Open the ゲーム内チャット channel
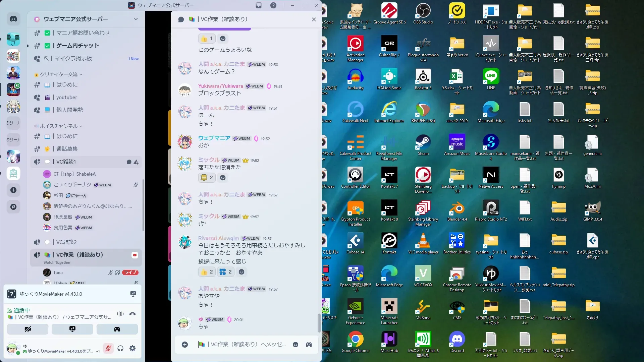This screenshot has height=362, width=644. point(77,46)
